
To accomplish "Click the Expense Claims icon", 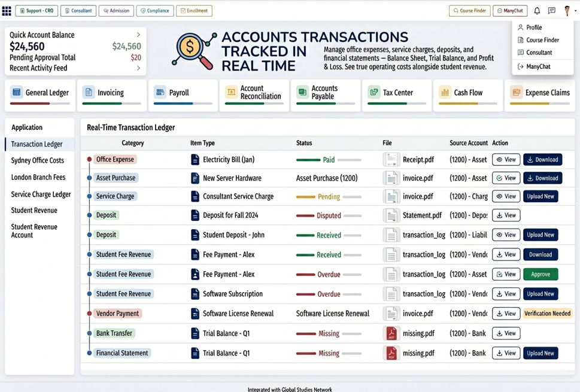I will coord(517,92).
